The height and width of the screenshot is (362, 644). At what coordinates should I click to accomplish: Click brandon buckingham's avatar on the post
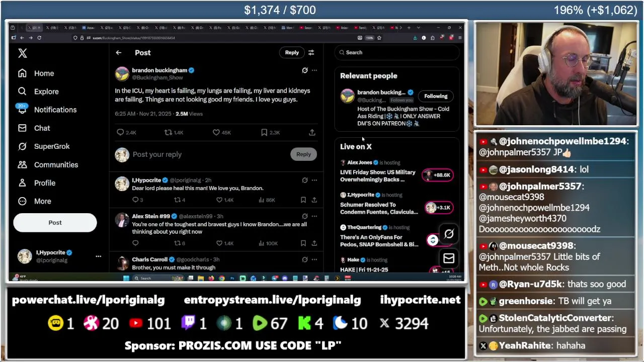pos(122,73)
